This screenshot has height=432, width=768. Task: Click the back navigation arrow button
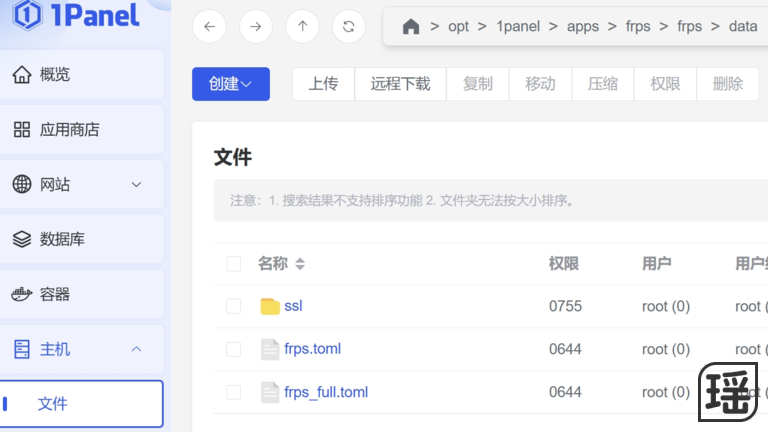[208, 27]
